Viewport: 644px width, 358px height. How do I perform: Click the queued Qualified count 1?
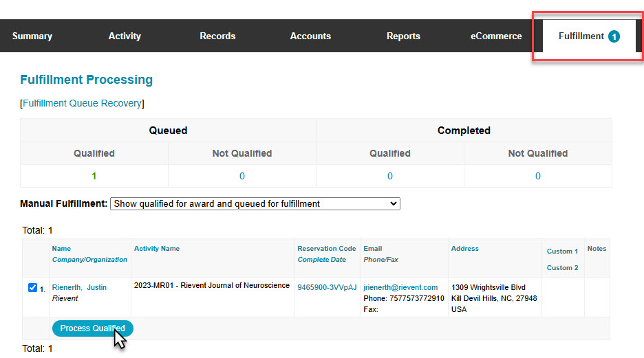coord(94,177)
